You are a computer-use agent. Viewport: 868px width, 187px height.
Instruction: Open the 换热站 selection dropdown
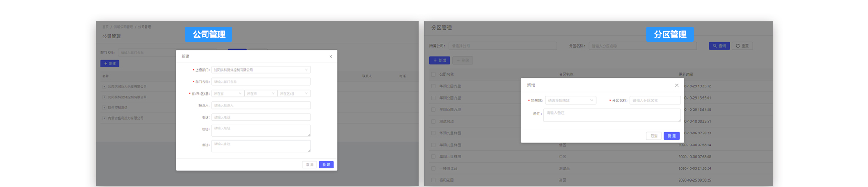570,101
